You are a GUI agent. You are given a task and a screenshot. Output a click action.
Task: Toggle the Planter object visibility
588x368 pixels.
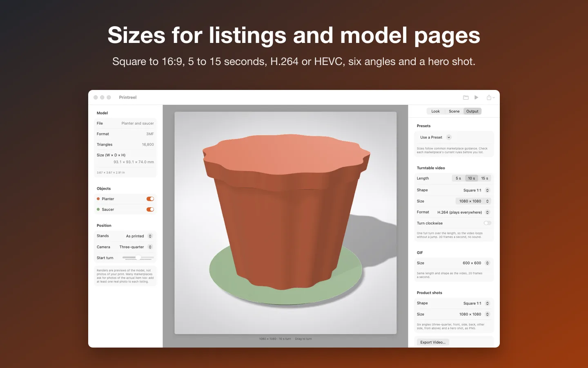click(x=150, y=199)
